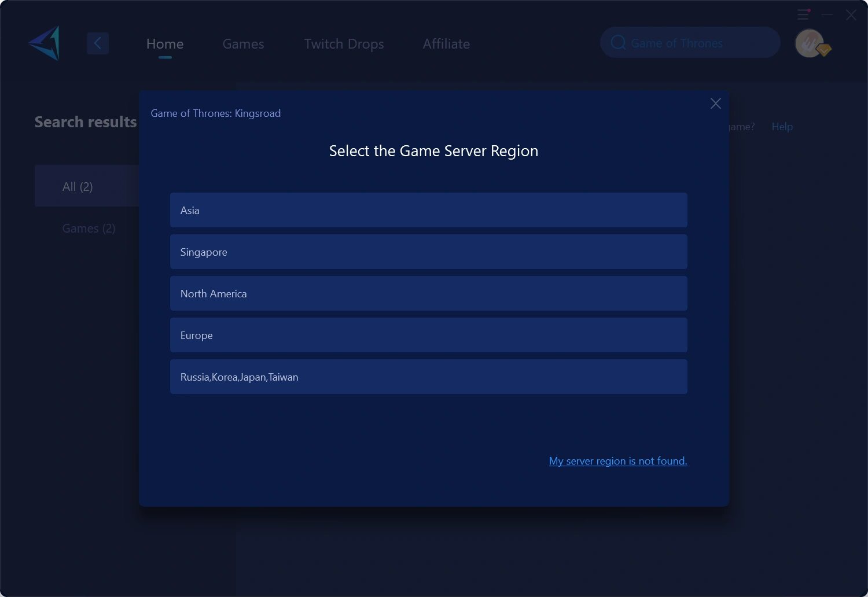Choose the North America server region
This screenshot has width=868, height=597.
point(429,293)
